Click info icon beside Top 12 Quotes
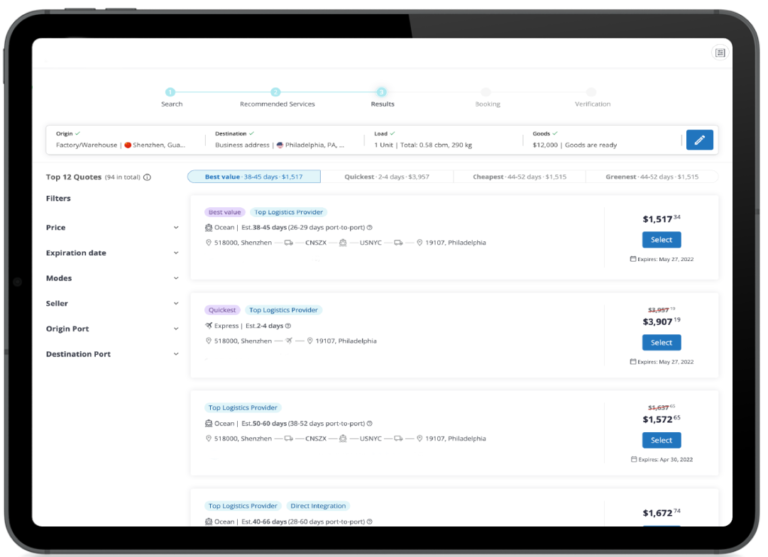Screen dimensions: 768x557 147,177
